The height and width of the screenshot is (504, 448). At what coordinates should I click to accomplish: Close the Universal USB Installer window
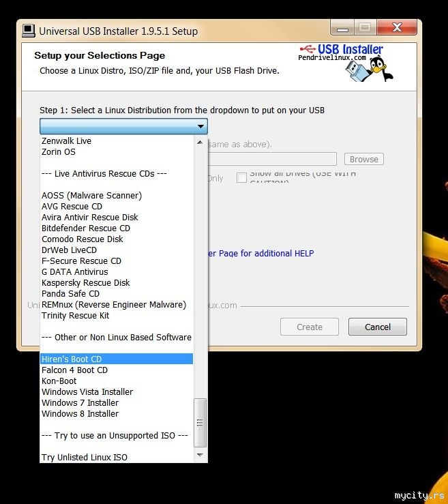pyautogui.click(x=397, y=28)
